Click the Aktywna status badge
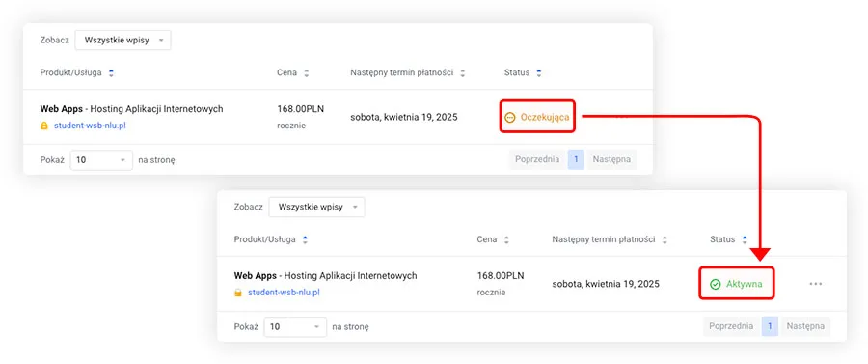 (x=736, y=284)
